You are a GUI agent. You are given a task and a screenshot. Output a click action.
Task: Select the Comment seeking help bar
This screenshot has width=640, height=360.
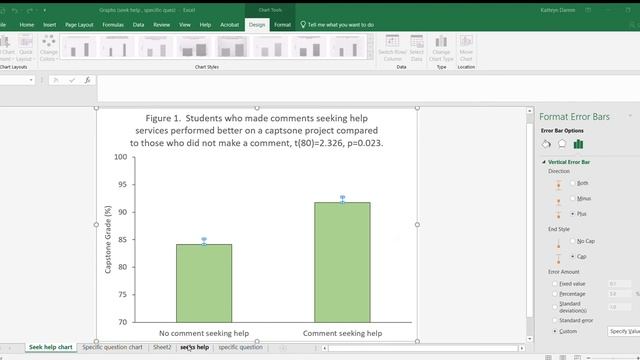pyautogui.click(x=342, y=262)
